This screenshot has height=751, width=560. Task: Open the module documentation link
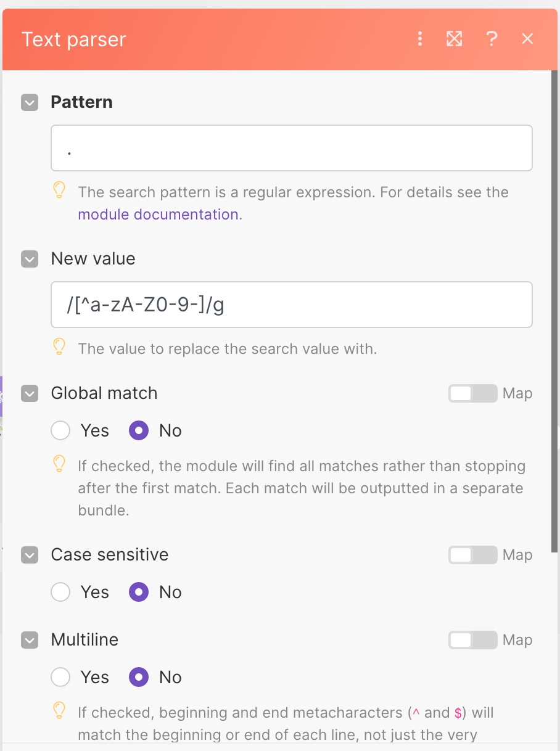click(x=160, y=215)
